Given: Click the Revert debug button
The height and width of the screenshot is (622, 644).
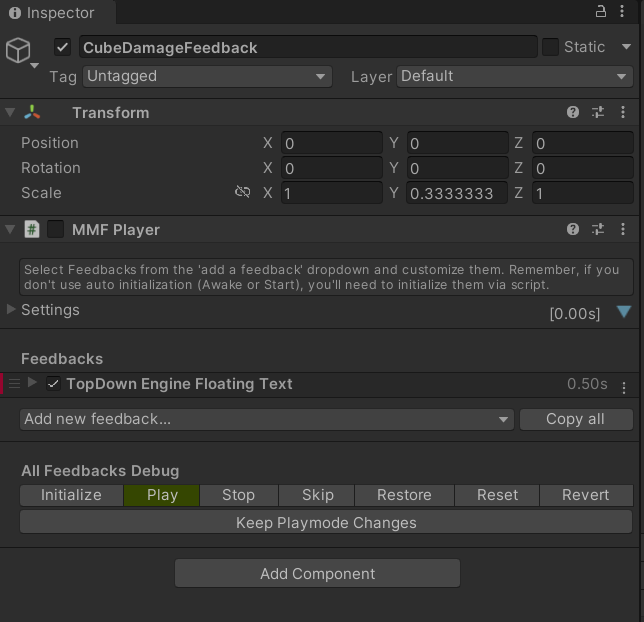Looking at the screenshot, I should pyautogui.click(x=586, y=495).
